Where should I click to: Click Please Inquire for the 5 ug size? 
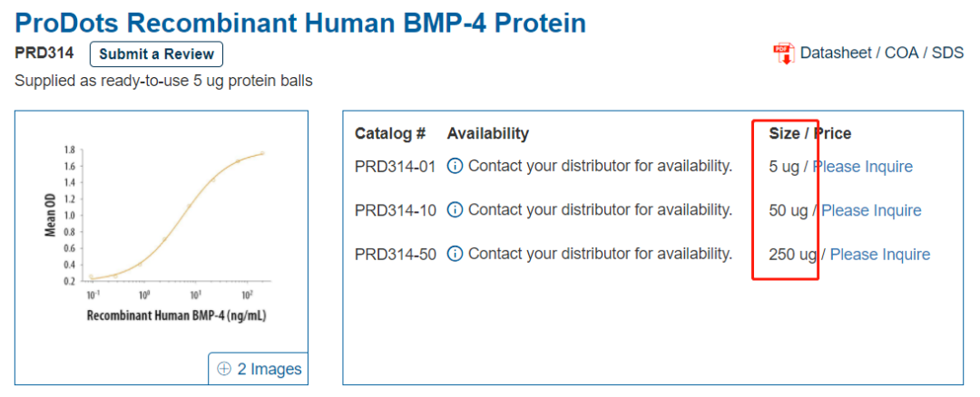pos(862,167)
